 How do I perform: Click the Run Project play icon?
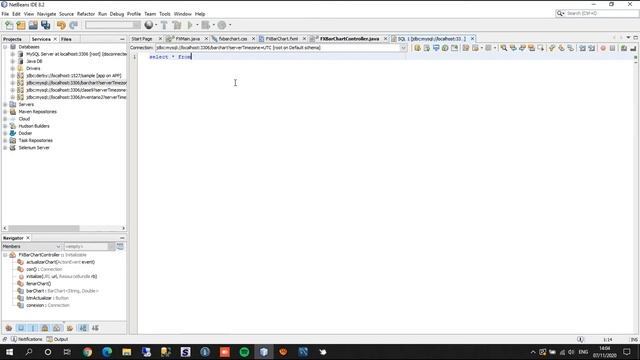(x=190, y=25)
